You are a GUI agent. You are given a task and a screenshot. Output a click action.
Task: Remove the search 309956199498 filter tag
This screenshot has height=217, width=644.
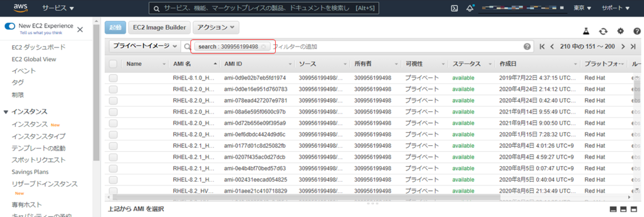click(264, 47)
